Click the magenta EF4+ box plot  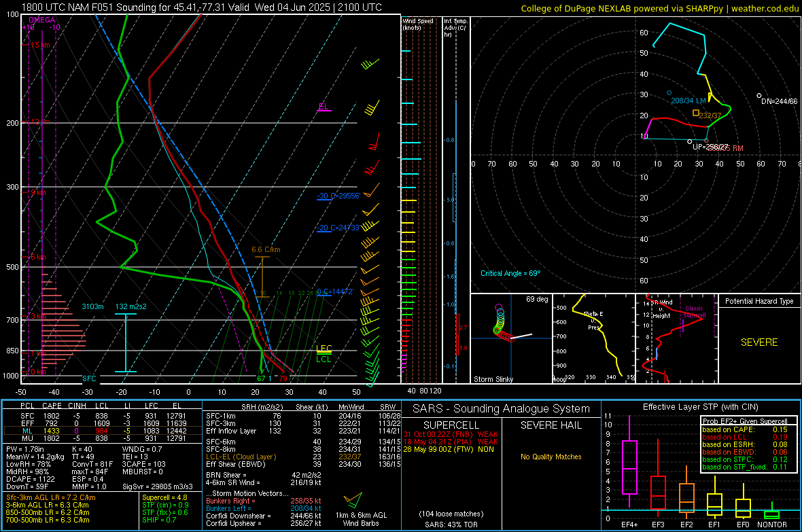629,463
